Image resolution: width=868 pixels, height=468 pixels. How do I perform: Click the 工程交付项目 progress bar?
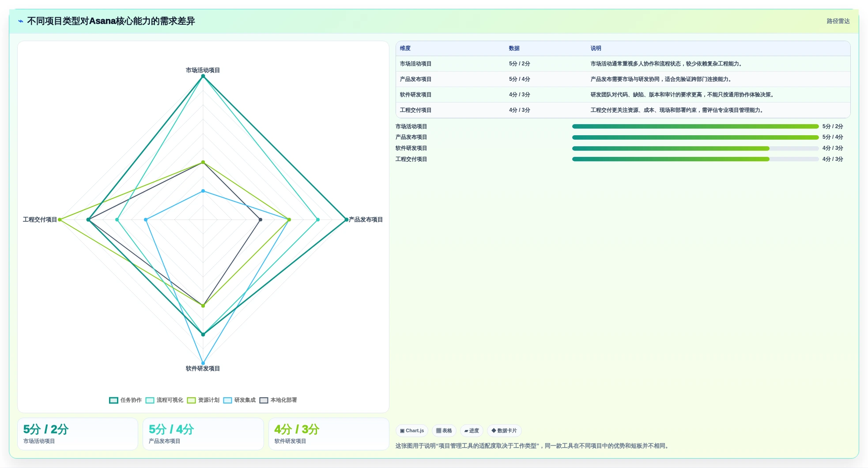coord(695,159)
